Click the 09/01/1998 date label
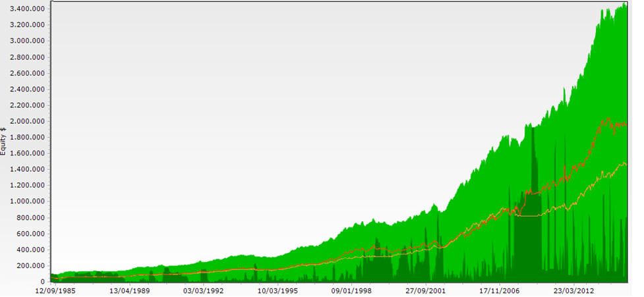This screenshot has height=297, width=644. point(352,290)
